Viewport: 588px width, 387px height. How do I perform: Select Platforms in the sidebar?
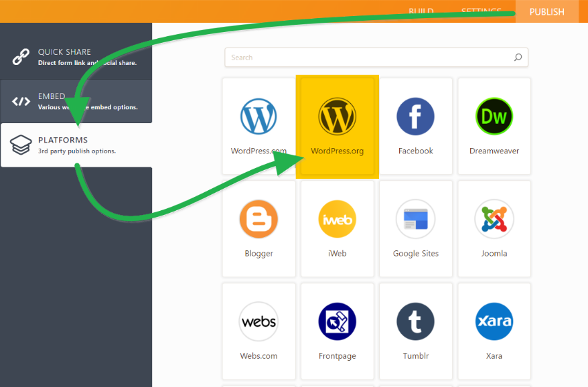pos(76,145)
